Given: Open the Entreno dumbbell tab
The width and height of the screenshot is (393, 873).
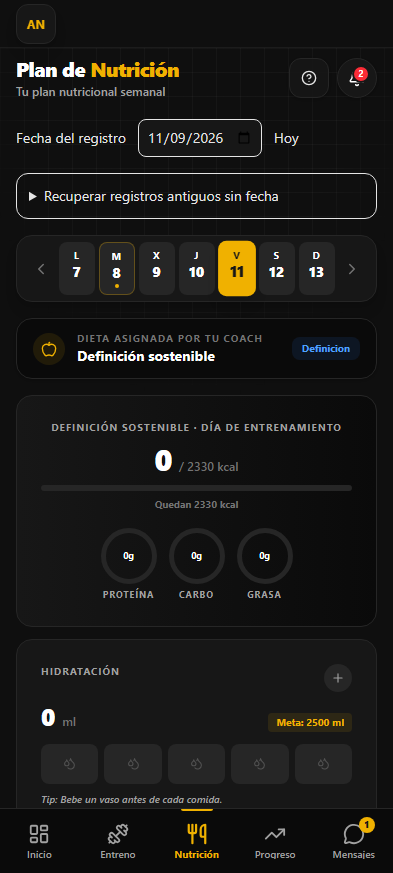Looking at the screenshot, I should coord(118,841).
